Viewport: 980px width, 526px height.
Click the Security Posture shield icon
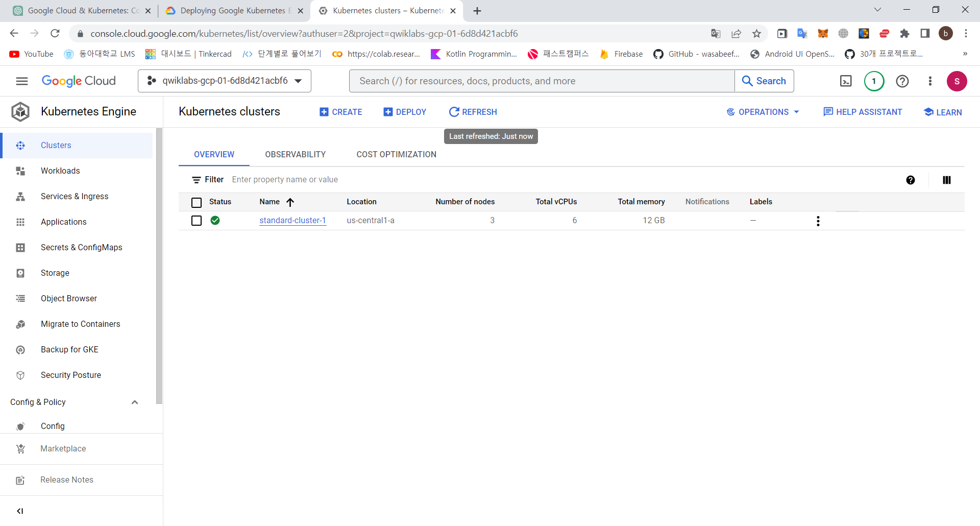(20, 375)
